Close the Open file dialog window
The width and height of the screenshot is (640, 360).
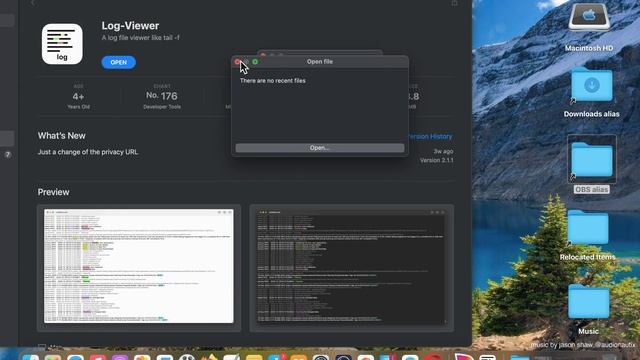(238, 62)
